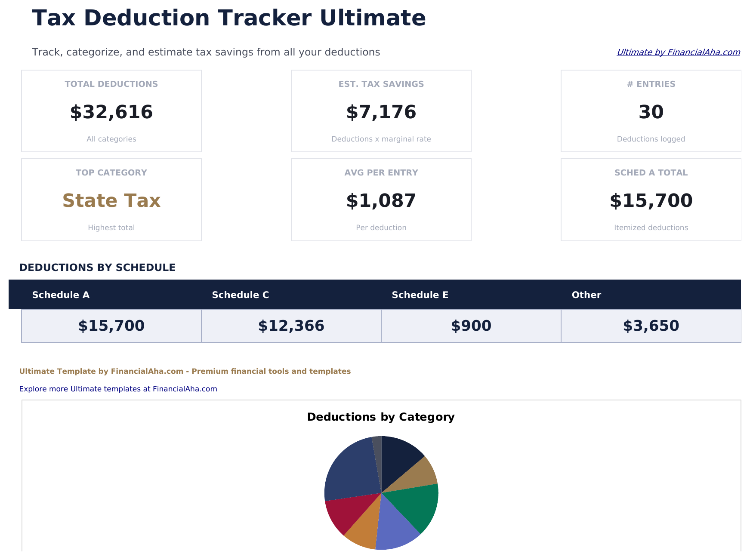This screenshot has height=560, width=750.
Task: Click the DEDUCTIONS BY SCHEDULE section heading
Action: point(98,267)
